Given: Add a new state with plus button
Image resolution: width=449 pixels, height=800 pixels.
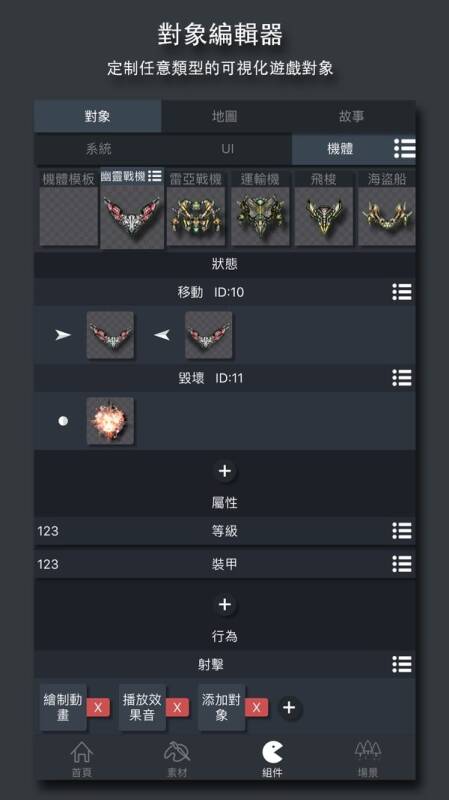Looking at the screenshot, I should [224, 471].
